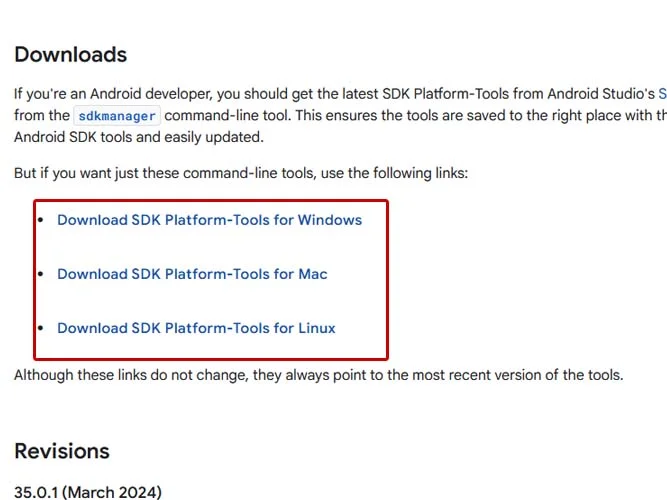Click the sdkmanager code link
The height and width of the screenshot is (500, 667).
(x=117, y=116)
